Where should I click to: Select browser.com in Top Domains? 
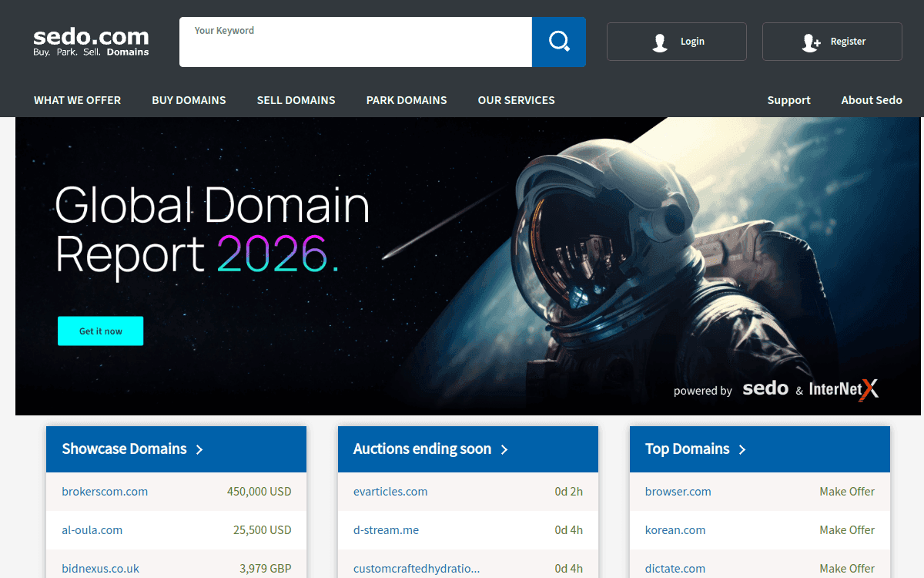678,492
